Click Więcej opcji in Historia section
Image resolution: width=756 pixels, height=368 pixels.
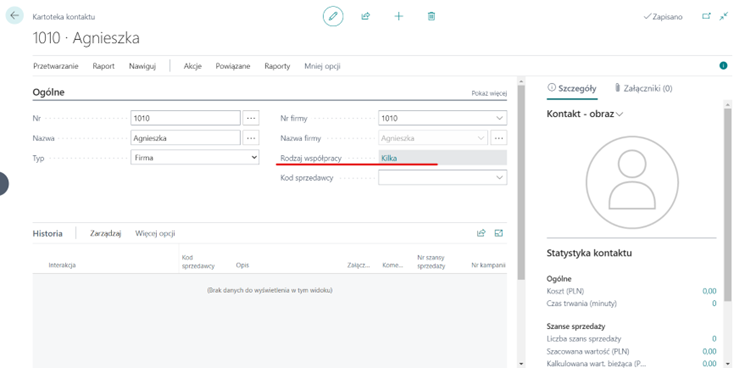pyautogui.click(x=155, y=233)
